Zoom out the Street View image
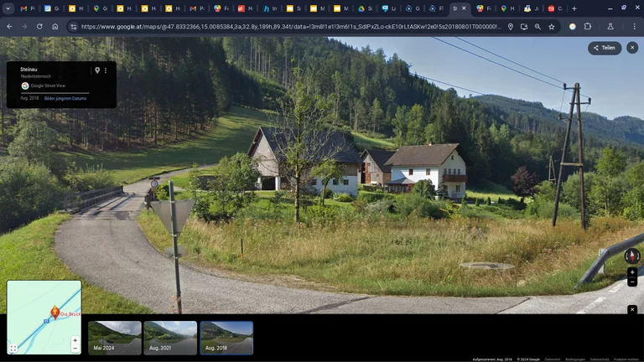 (632, 282)
